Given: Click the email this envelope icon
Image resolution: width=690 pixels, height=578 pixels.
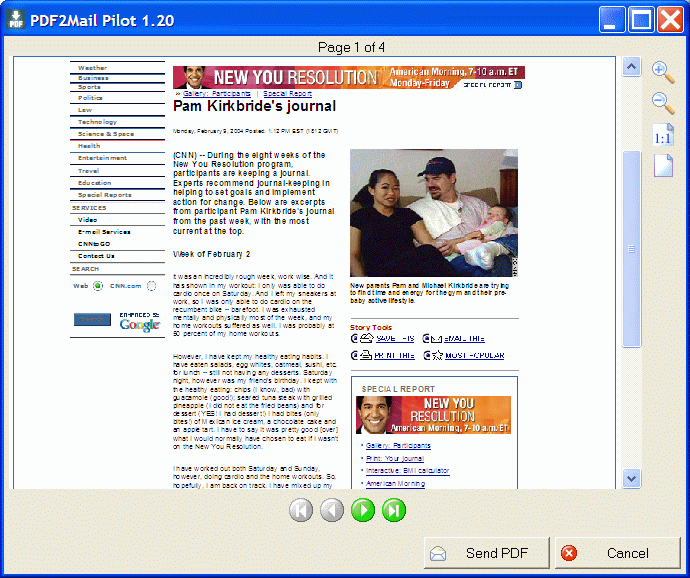Looking at the screenshot, I should (436, 339).
